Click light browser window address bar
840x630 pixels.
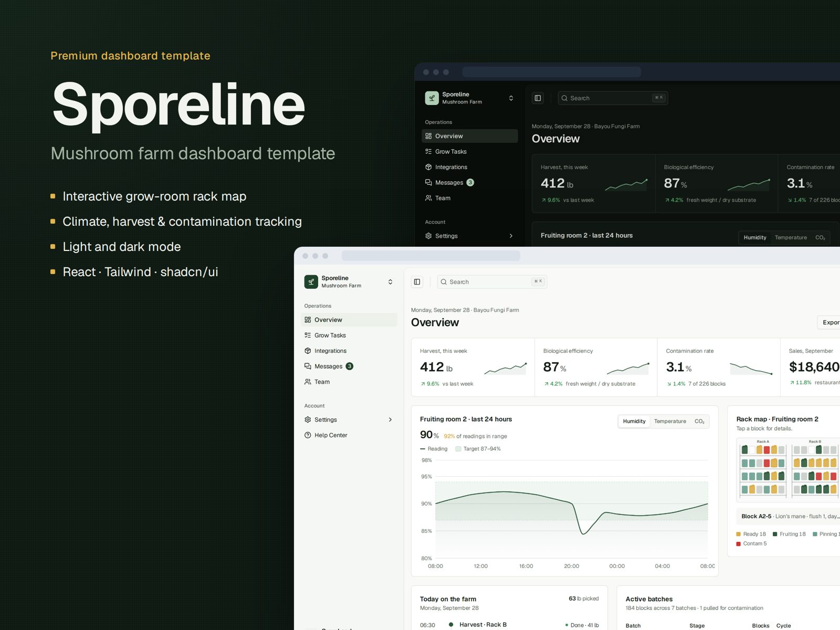click(431, 256)
